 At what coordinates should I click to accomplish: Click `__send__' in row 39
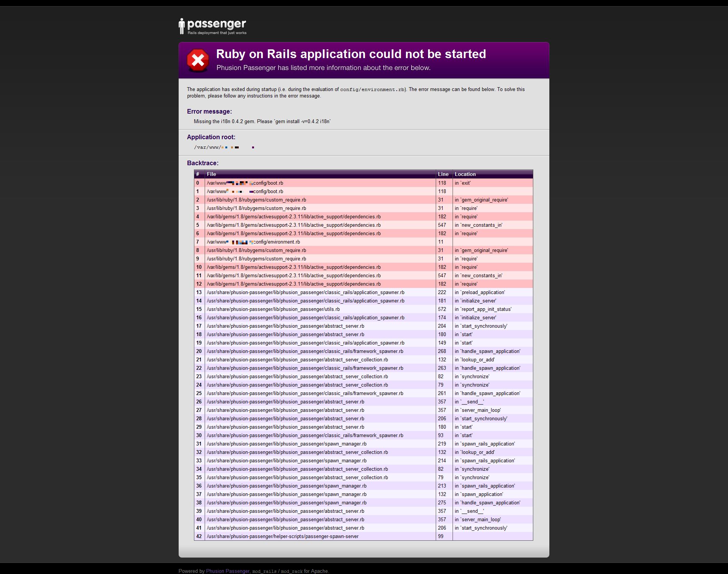tap(469, 511)
